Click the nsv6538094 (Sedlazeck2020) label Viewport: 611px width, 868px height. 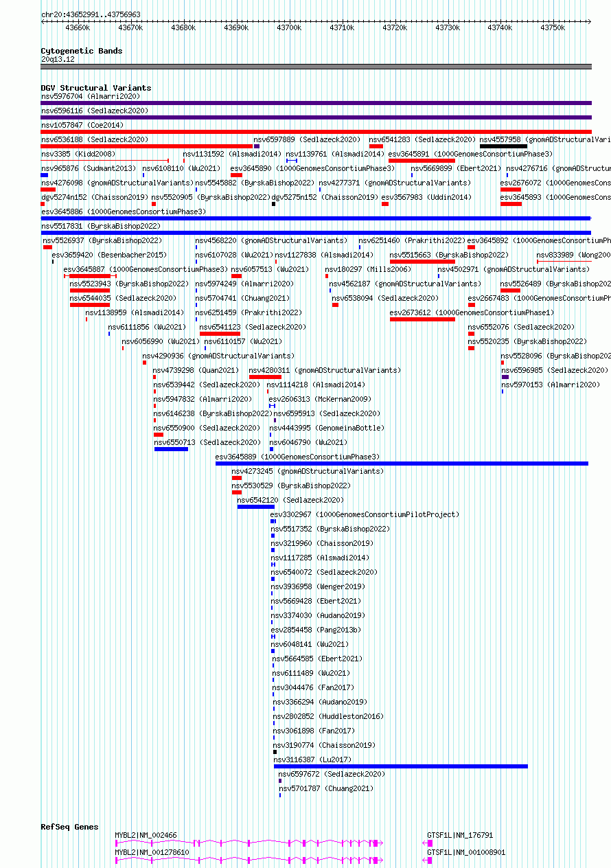[385, 298]
